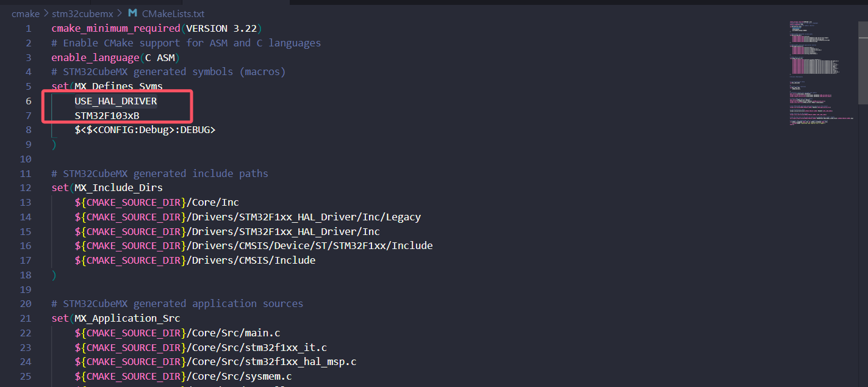Click the enable_language command on line 3
Image resolution: width=868 pixels, height=387 pixels.
click(95, 57)
